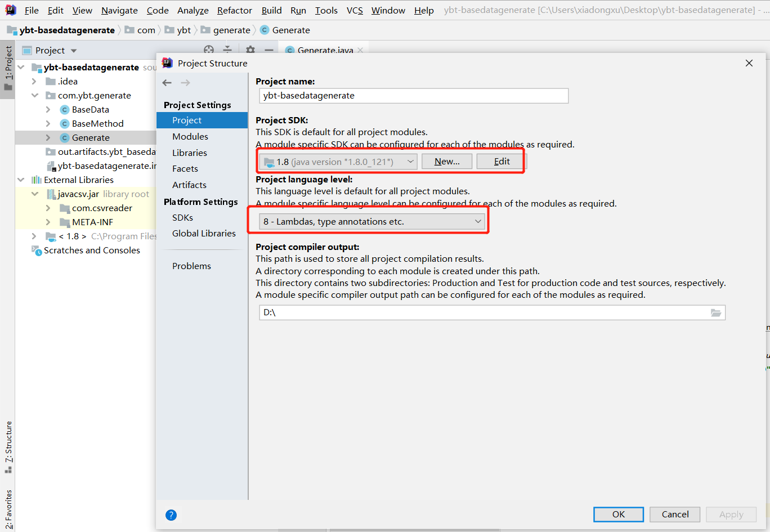Click the locate-in-project target icon
770x532 pixels.
209,50
